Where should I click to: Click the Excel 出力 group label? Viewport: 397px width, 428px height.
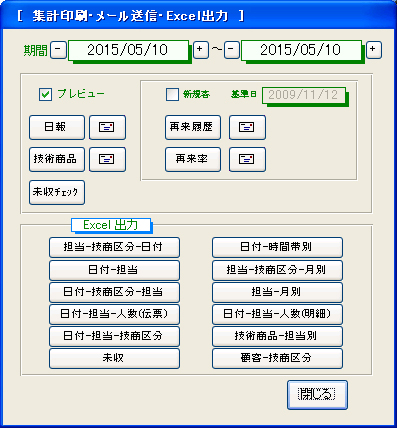click(111, 225)
